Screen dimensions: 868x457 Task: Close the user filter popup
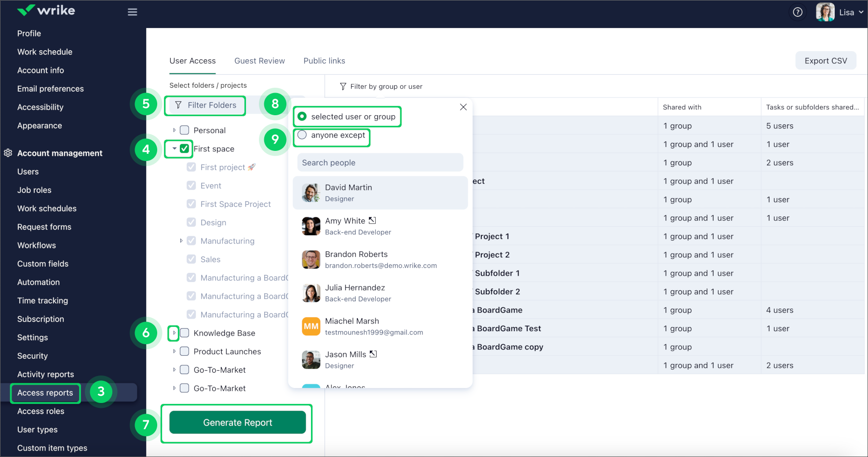[463, 107]
